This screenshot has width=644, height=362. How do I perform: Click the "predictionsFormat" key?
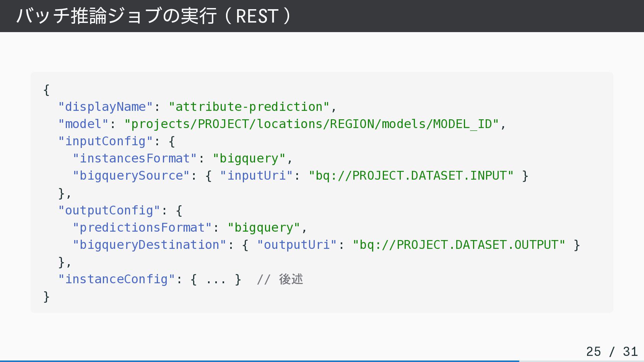point(142,227)
